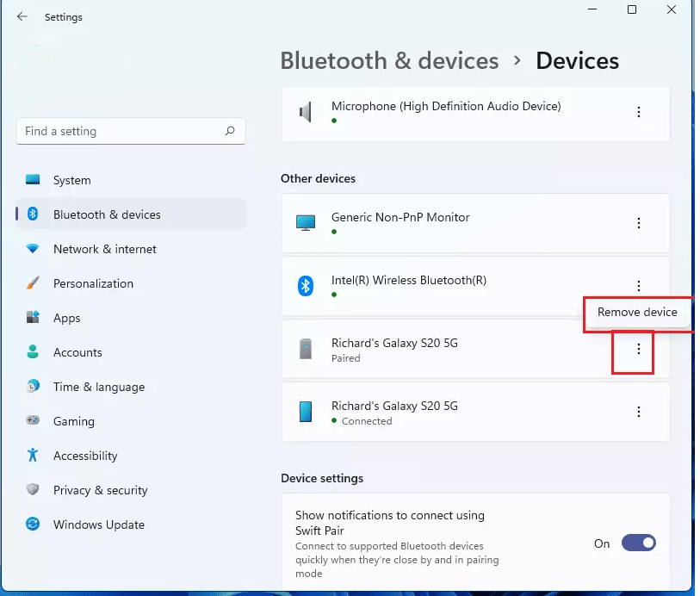Open Network & internet settings
This screenshot has height=596, width=700.
[x=131, y=249]
